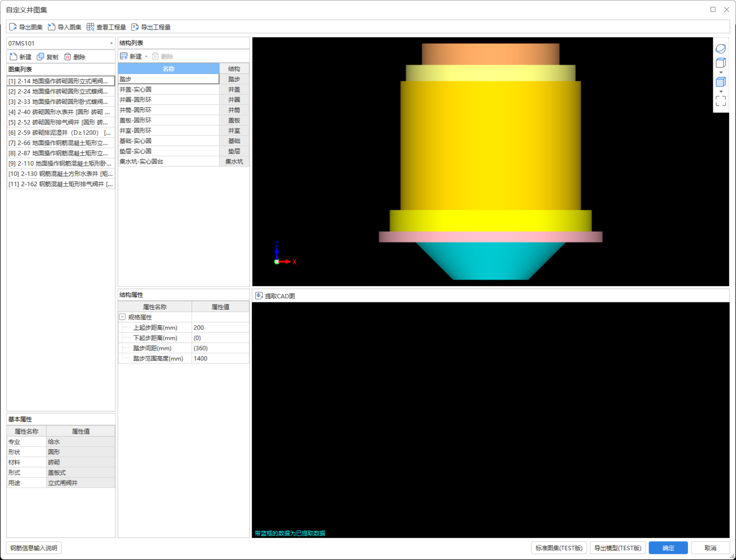Expand shaded cube display mode dropdown arrow

pyautogui.click(x=721, y=91)
